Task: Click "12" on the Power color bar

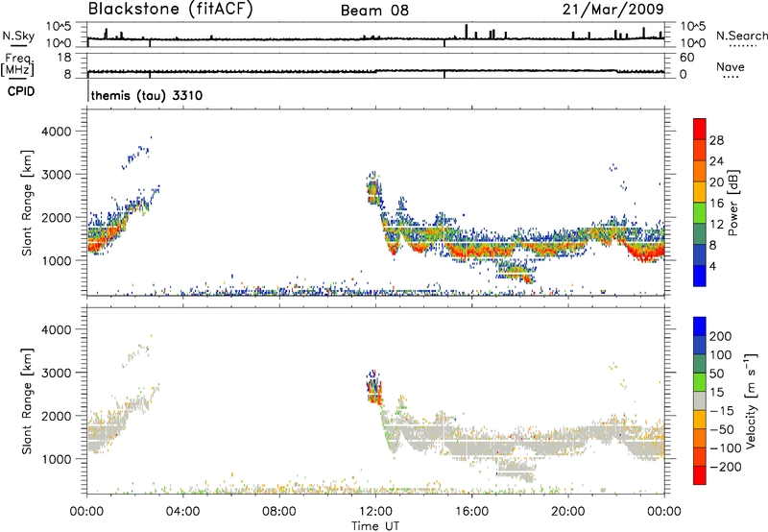Action: [716, 225]
